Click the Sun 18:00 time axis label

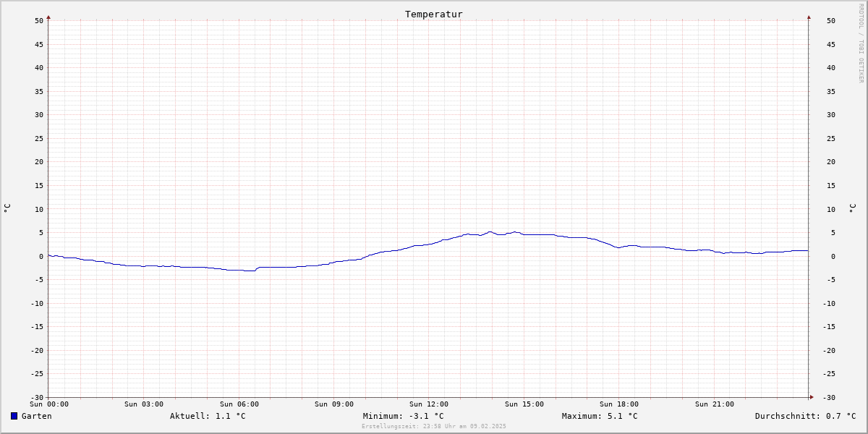pyautogui.click(x=619, y=404)
